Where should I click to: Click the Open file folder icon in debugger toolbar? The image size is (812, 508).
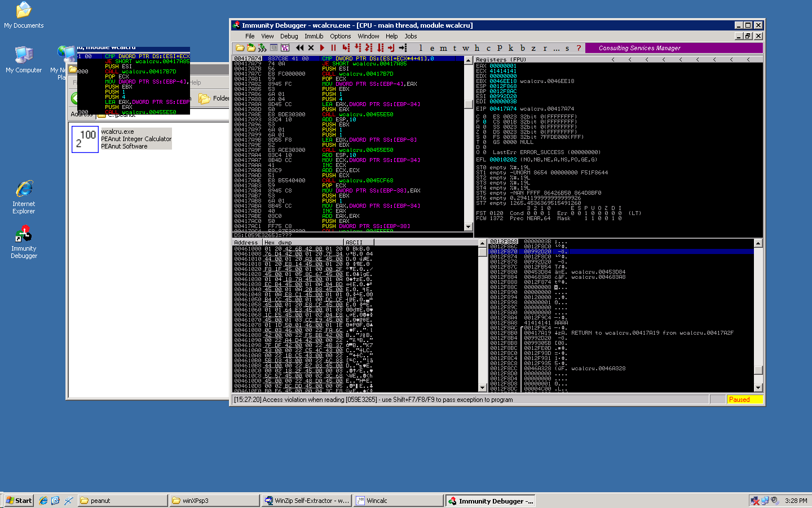click(240, 48)
